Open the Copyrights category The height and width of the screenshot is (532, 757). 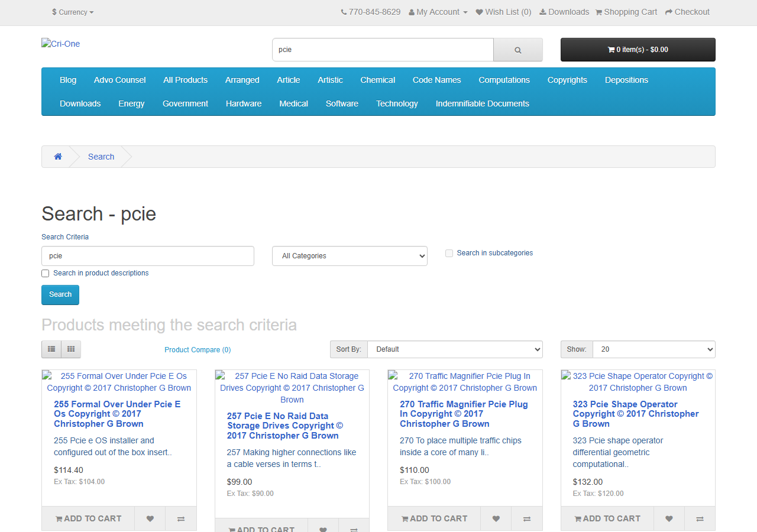tap(567, 80)
